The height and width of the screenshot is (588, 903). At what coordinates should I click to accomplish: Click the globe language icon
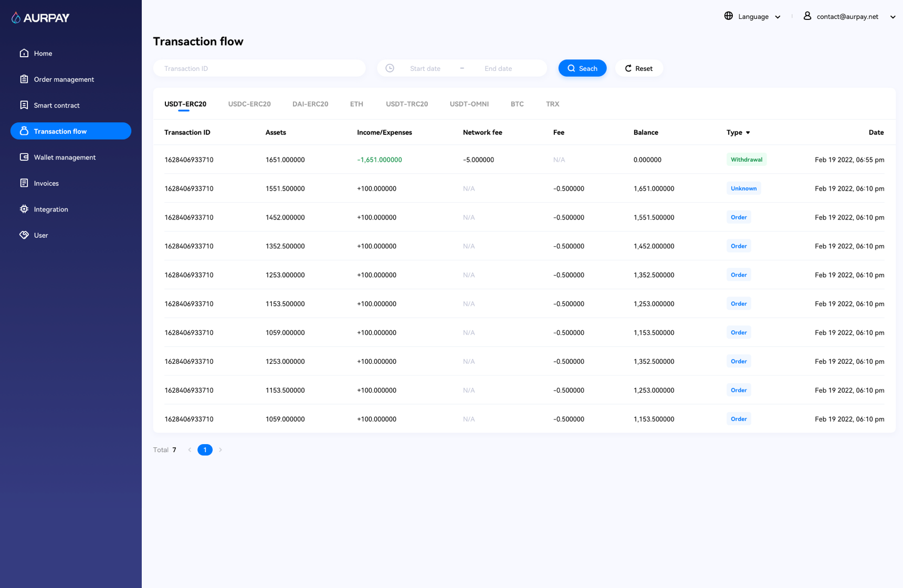pyautogui.click(x=729, y=16)
